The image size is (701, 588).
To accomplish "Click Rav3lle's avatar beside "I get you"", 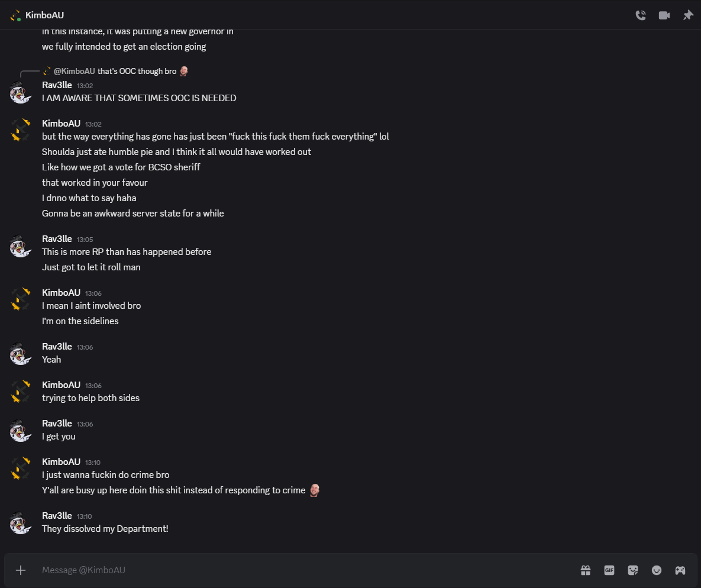I will (20, 431).
